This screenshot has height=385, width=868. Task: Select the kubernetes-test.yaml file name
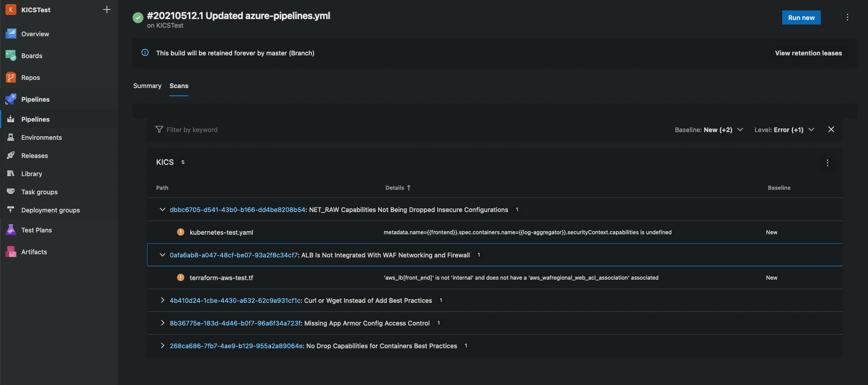coord(221,232)
